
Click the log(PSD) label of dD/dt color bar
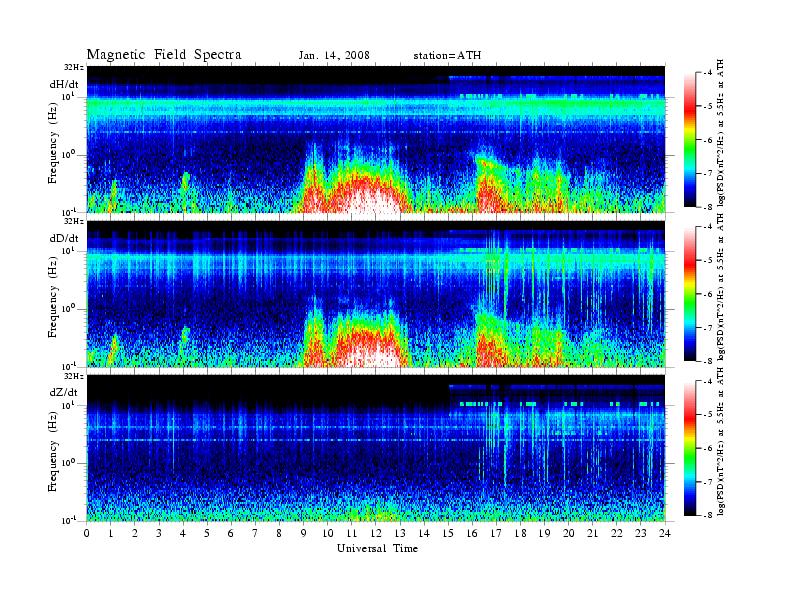721,286
